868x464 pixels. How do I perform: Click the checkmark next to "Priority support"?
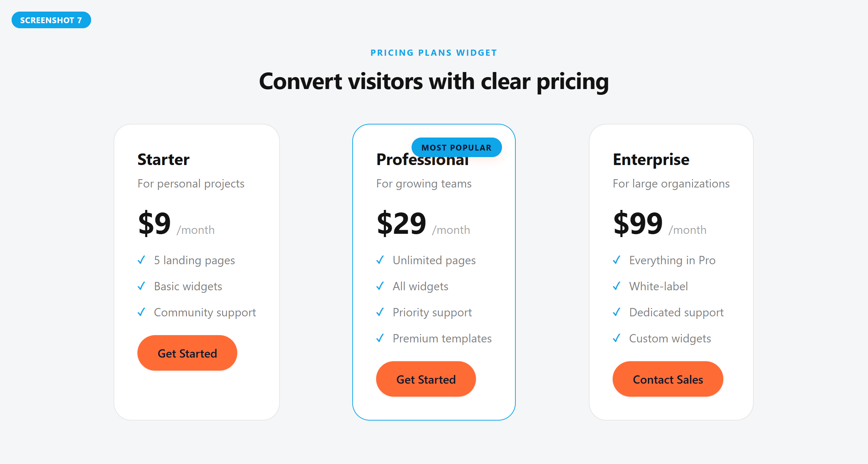click(380, 312)
